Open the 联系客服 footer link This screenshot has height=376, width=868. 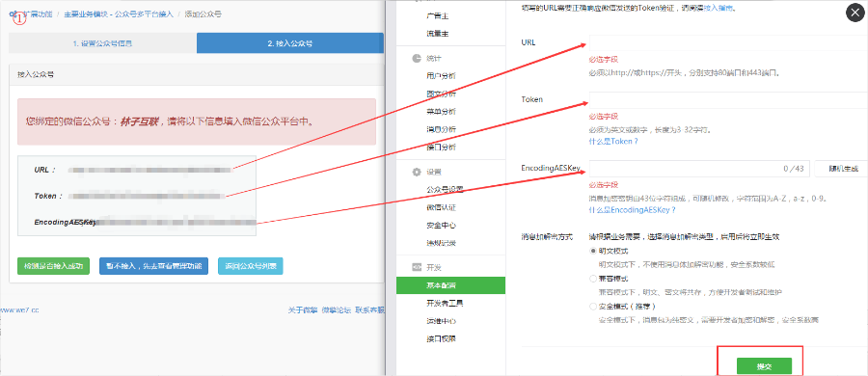369,310
